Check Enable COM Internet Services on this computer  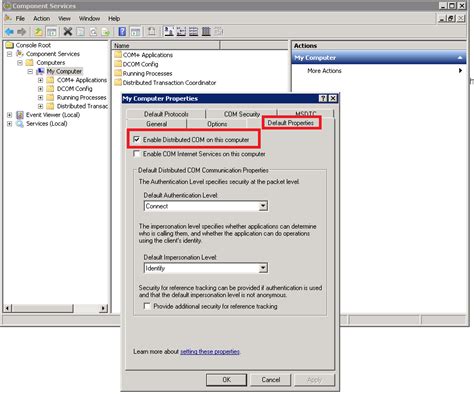[x=136, y=154]
